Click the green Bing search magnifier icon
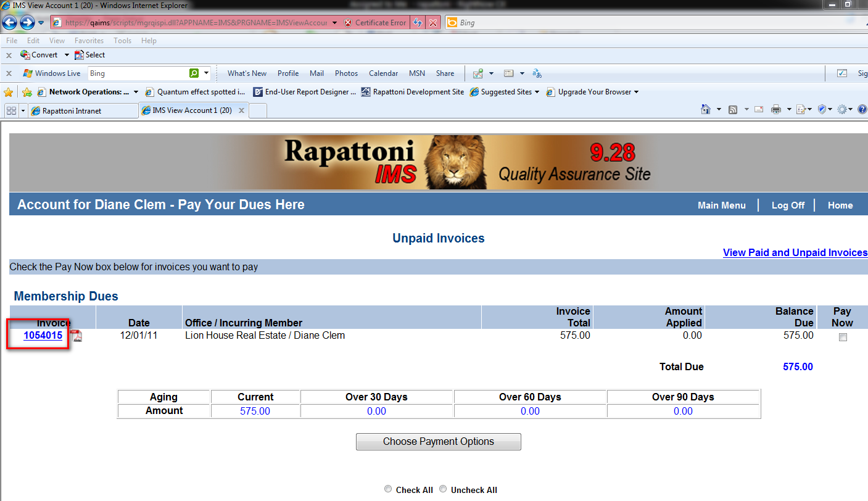Screen dimensions: 868x501 [194, 73]
